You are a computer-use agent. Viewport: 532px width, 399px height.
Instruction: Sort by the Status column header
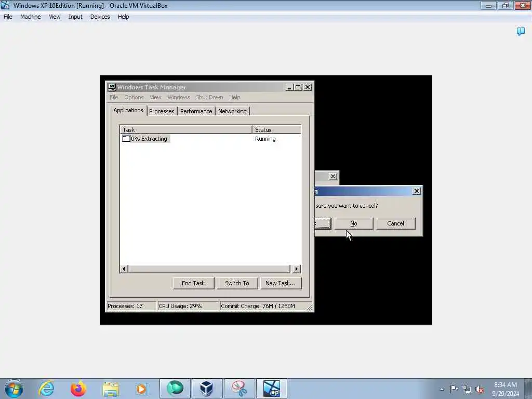point(276,129)
